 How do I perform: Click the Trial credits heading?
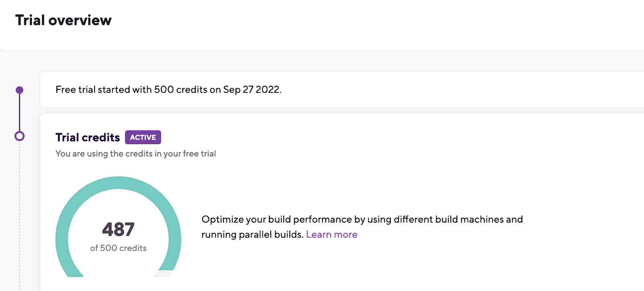87,138
